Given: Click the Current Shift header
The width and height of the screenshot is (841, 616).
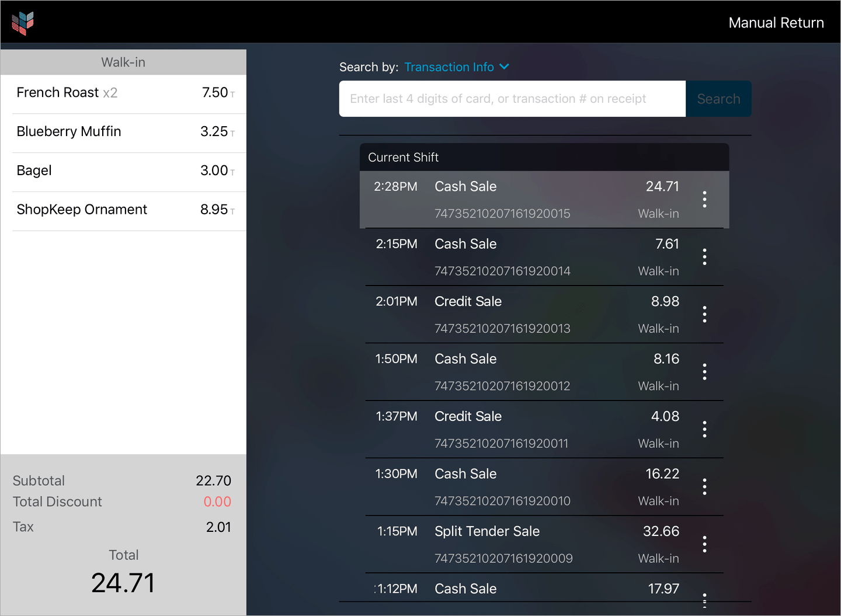Looking at the screenshot, I should tap(544, 157).
